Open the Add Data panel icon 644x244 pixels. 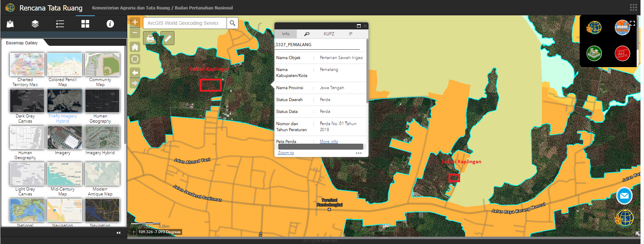[10, 24]
